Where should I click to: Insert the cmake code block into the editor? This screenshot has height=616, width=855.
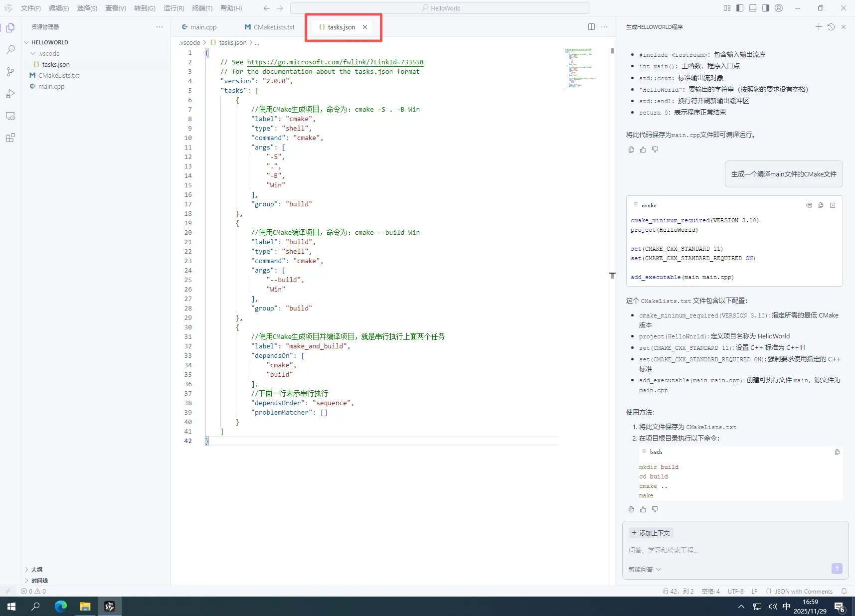click(x=809, y=205)
